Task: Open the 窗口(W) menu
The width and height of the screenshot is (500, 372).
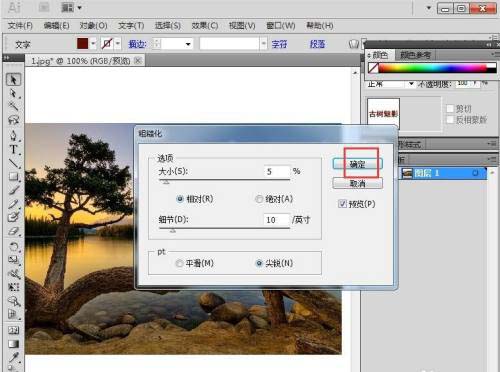Action: [281, 26]
